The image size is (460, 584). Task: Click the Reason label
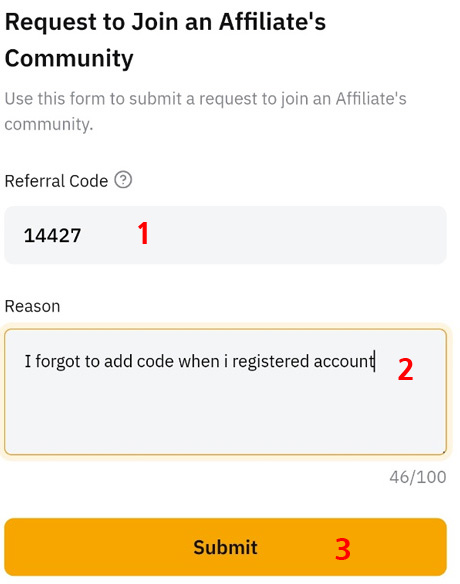(x=32, y=306)
